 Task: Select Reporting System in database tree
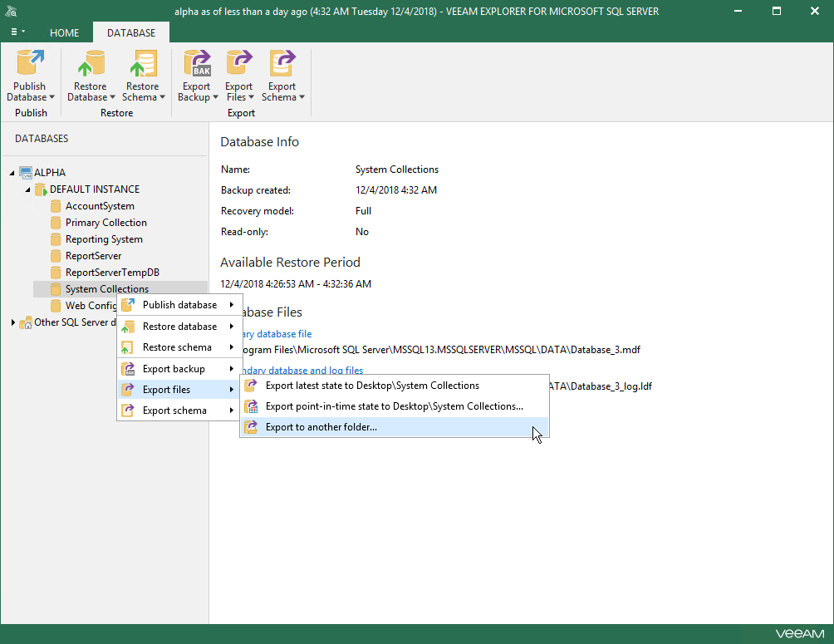(105, 239)
